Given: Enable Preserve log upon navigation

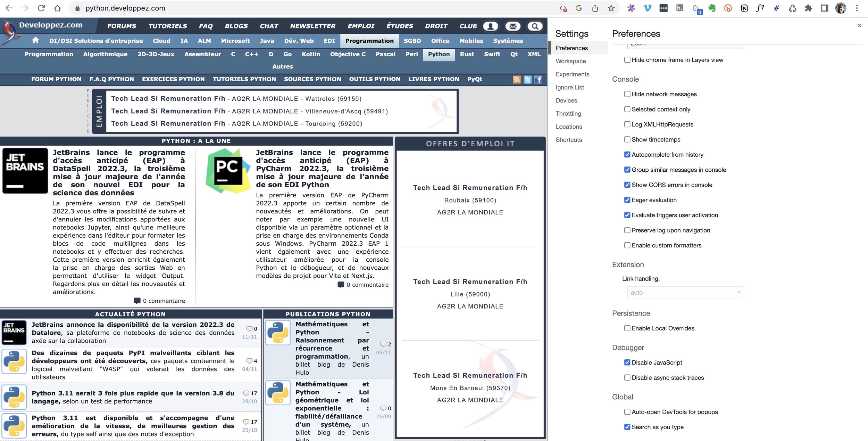Looking at the screenshot, I should [x=627, y=230].
